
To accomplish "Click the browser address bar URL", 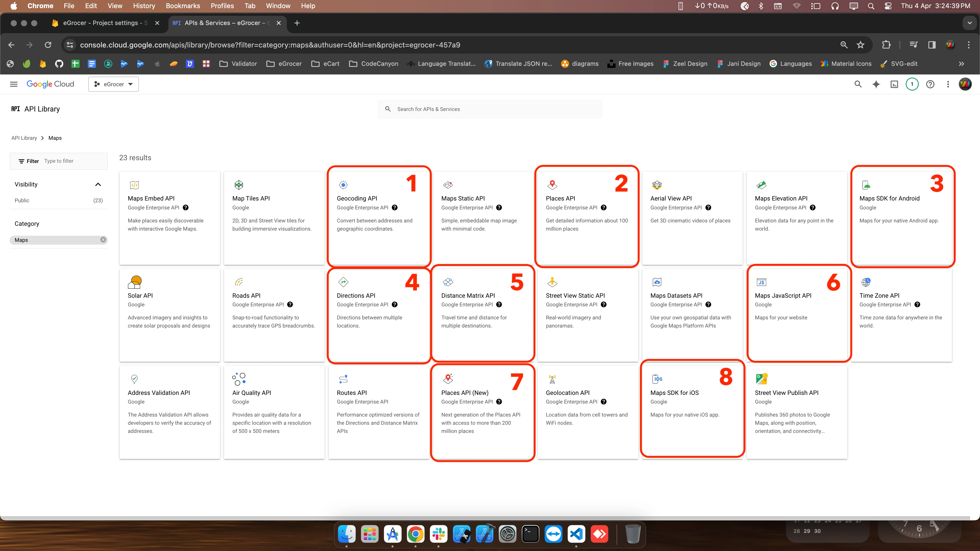I will [x=270, y=45].
